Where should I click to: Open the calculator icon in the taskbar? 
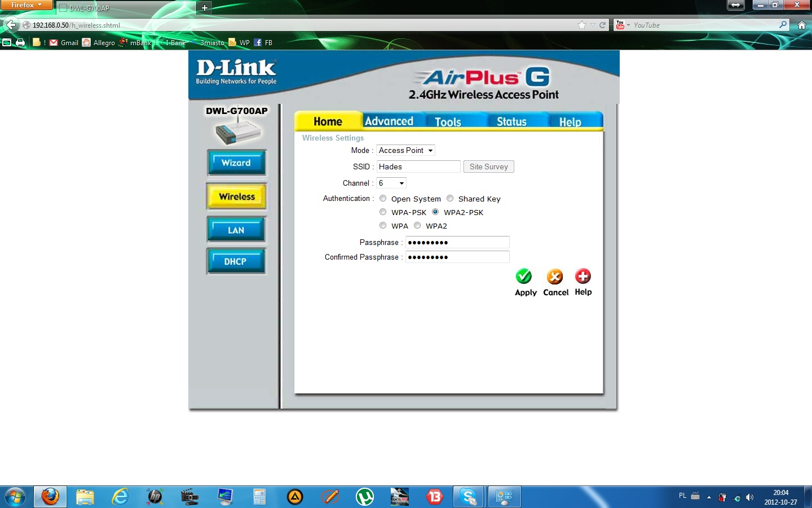[x=259, y=497]
